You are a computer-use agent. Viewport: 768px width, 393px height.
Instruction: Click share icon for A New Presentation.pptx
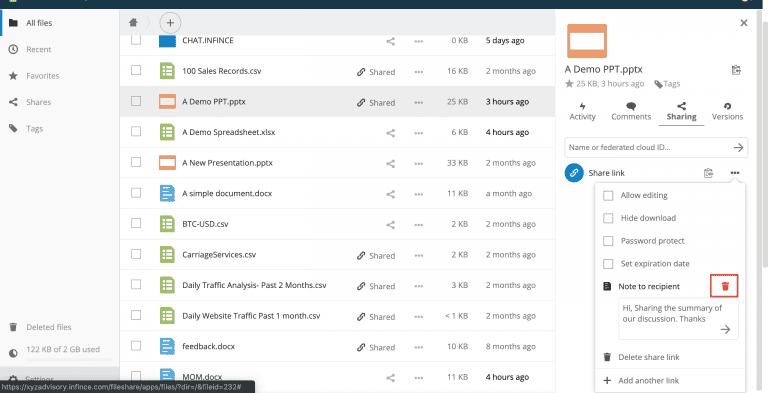[x=390, y=163]
